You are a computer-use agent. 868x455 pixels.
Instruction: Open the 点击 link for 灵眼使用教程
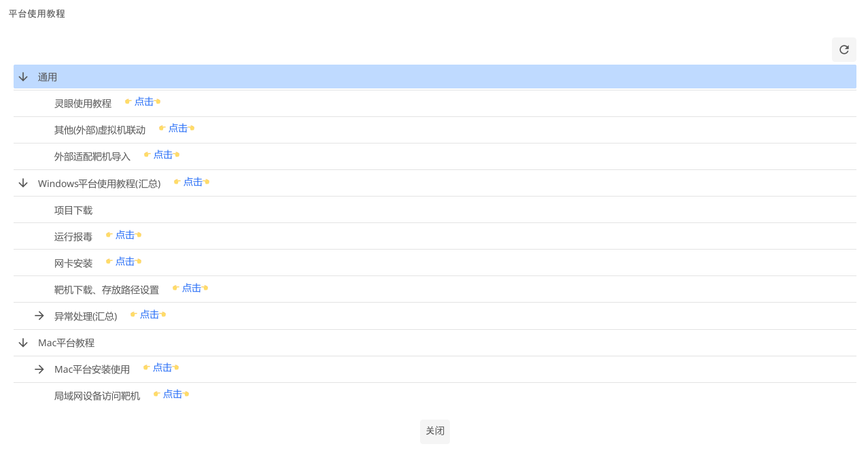pyautogui.click(x=143, y=102)
